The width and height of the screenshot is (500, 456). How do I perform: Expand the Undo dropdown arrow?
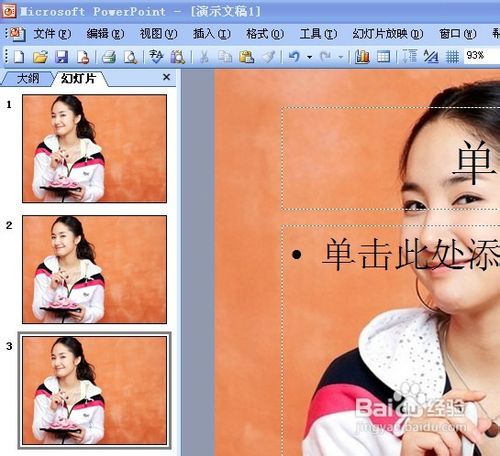310,57
